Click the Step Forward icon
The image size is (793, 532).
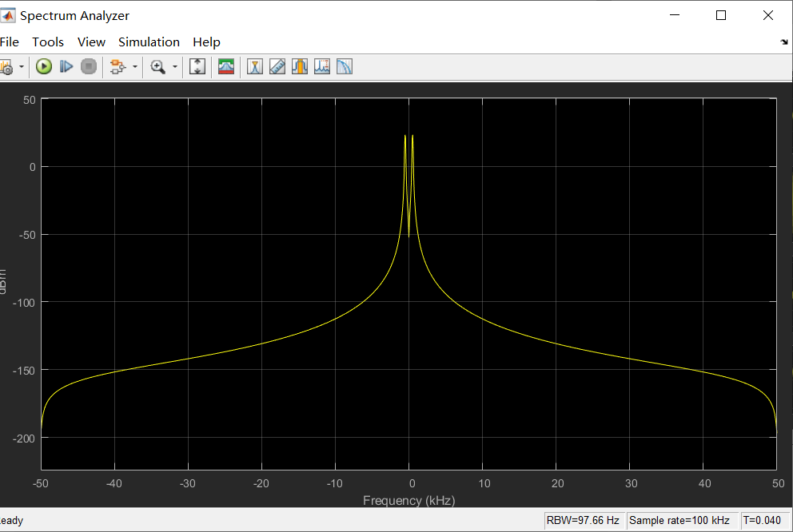point(66,66)
